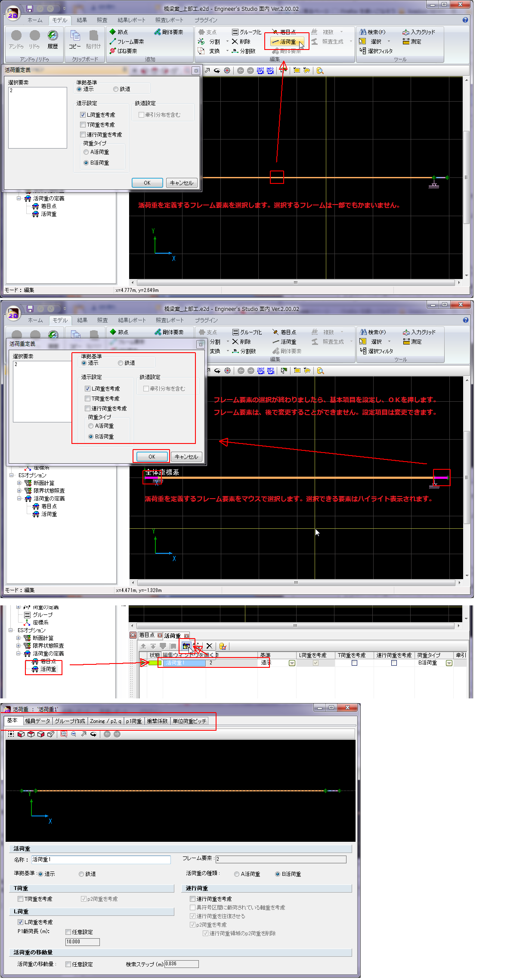Click the first 3D cube view icon in 活荷重1 window
Screen dimensions: 529x980
[21, 734]
